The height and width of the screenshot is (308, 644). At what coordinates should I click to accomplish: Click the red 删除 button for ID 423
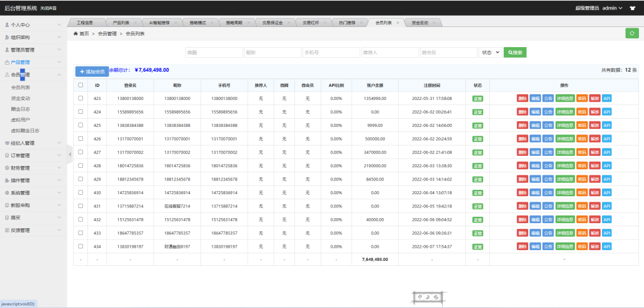[522, 99]
